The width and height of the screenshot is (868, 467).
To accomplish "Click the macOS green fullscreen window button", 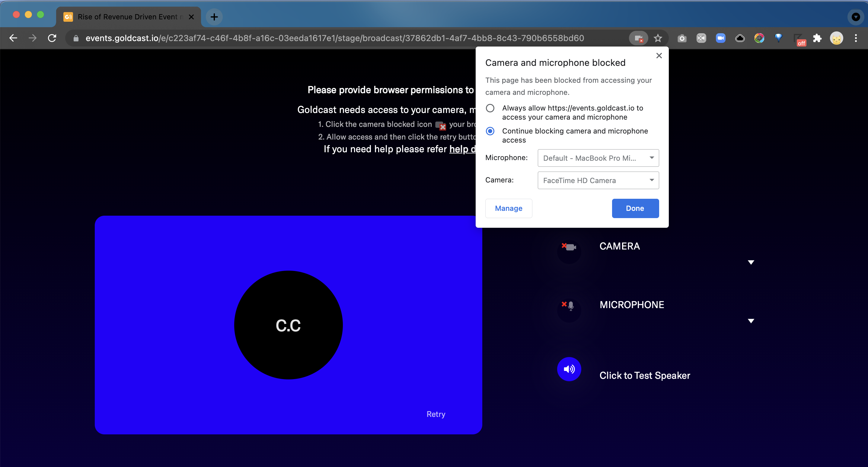I will (x=40, y=14).
